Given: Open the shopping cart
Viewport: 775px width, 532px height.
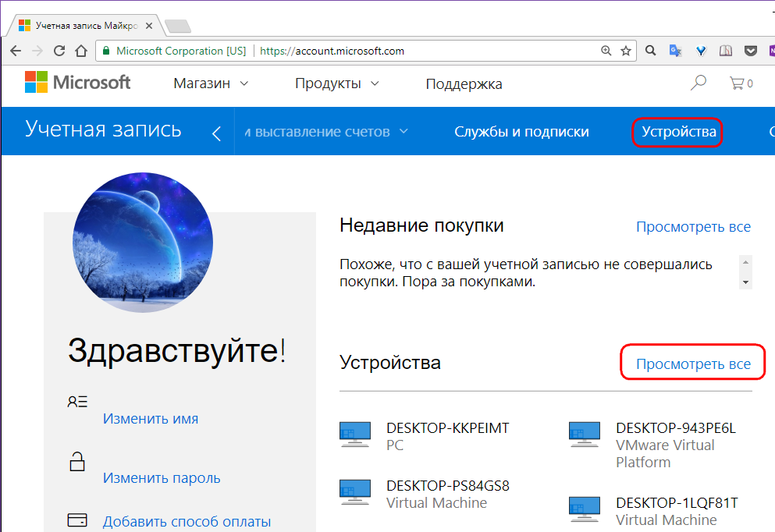Looking at the screenshot, I should pyautogui.click(x=741, y=83).
